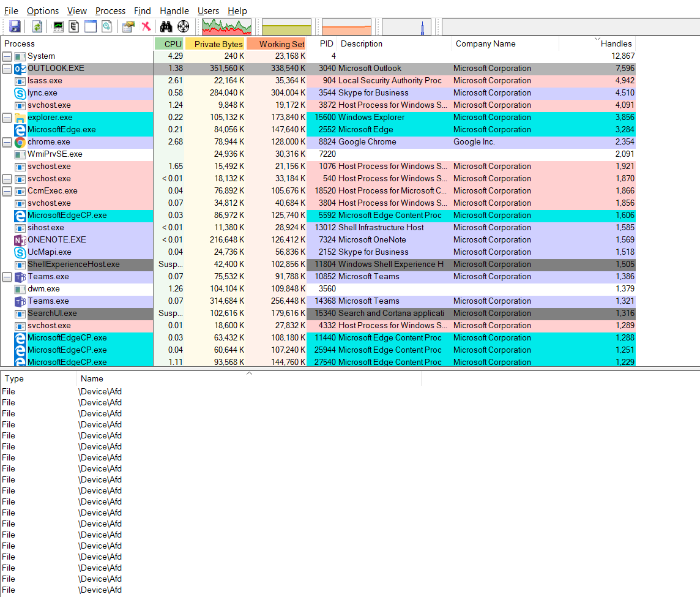Click the Show Process Tree icon
This screenshot has width=700, height=597.
click(74, 27)
